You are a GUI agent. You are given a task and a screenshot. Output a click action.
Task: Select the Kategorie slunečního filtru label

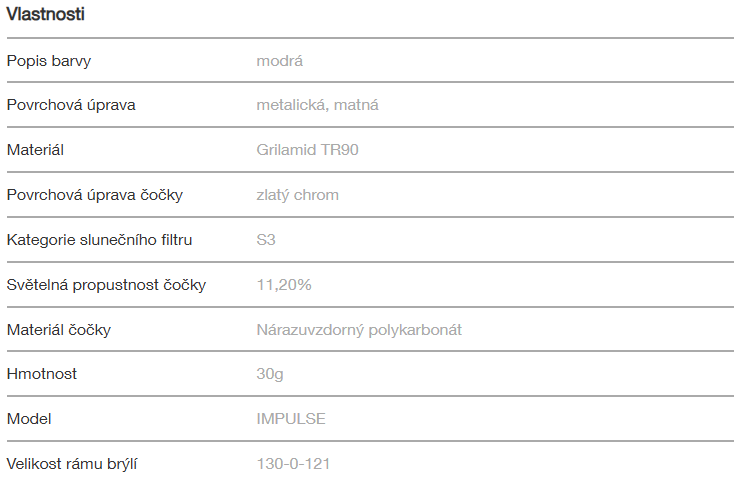99,240
